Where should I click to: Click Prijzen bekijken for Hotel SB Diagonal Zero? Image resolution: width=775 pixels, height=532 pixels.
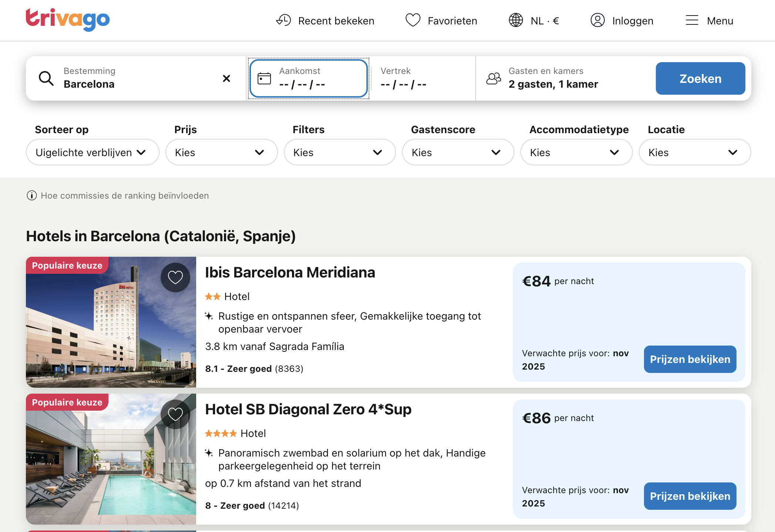(x=690, y=496)
